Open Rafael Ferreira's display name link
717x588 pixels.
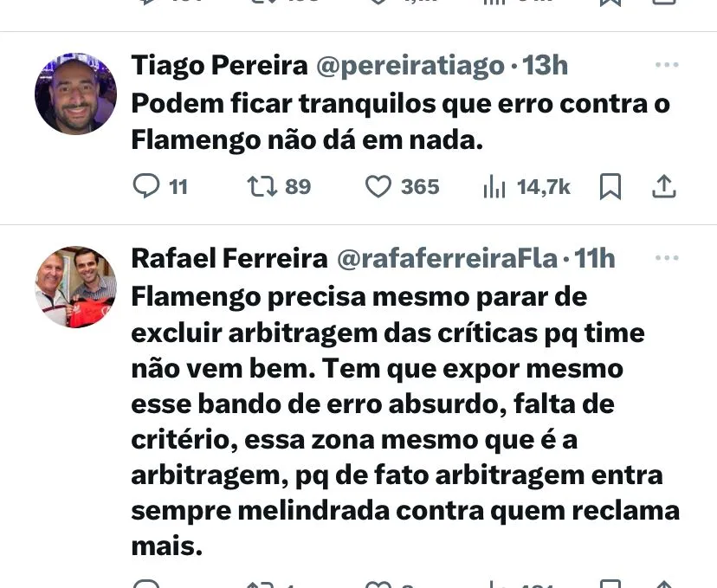tap(229, 258)
